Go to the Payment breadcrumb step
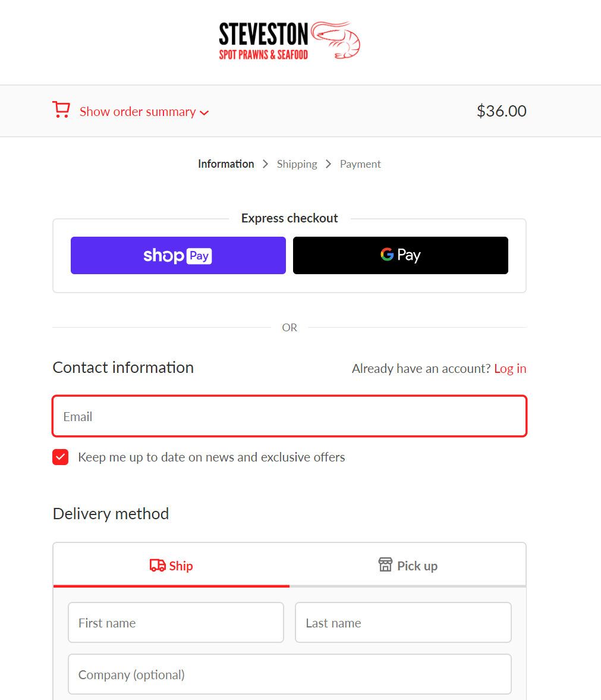Image resolution: width=601 pixels, height=700 pixels. click(360, 164)
